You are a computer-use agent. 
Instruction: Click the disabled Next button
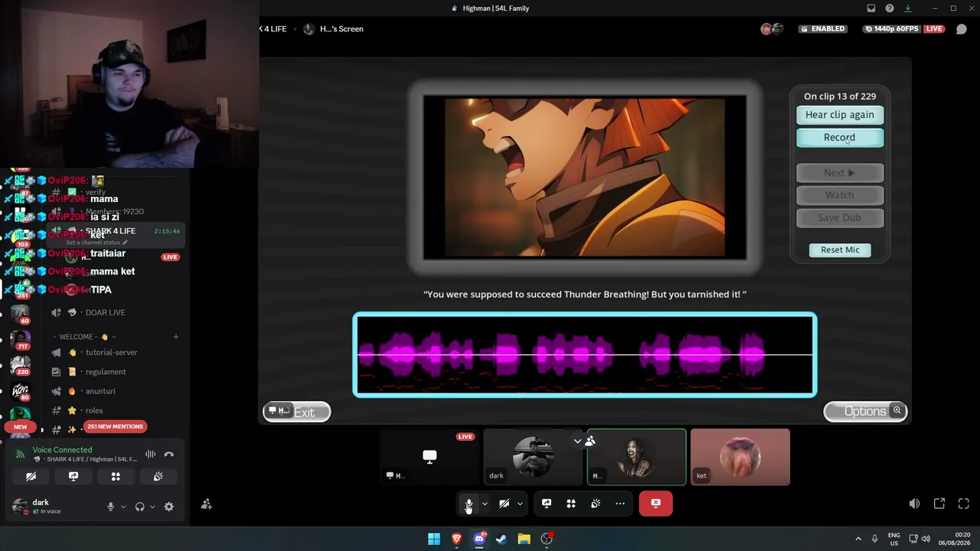(x=840, y=173)
